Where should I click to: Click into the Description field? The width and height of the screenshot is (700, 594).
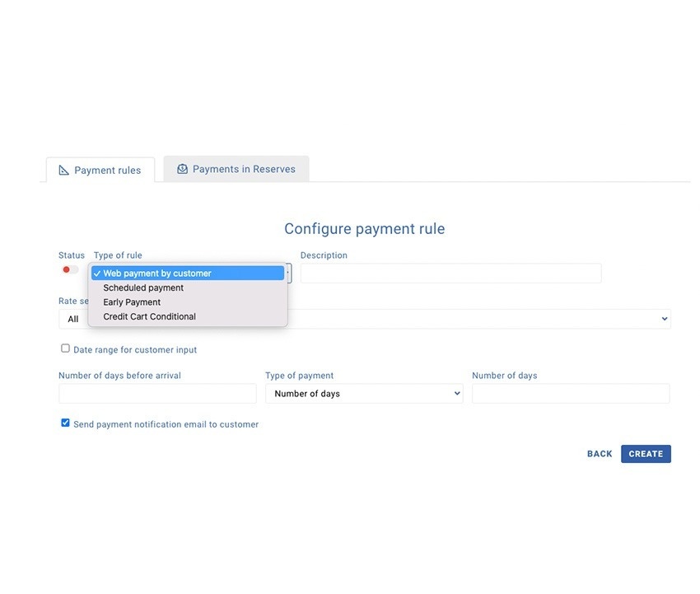point(450,274)
